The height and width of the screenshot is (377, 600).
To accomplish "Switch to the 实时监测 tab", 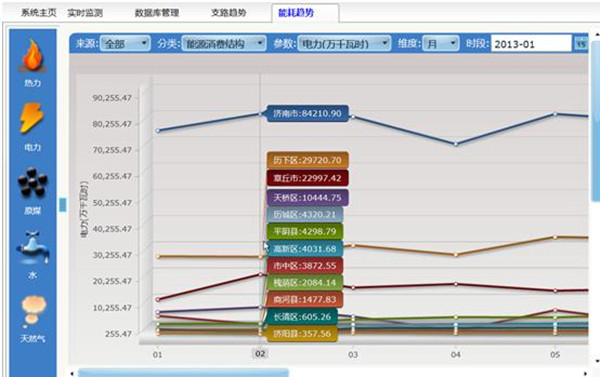I will pos(85,13).
